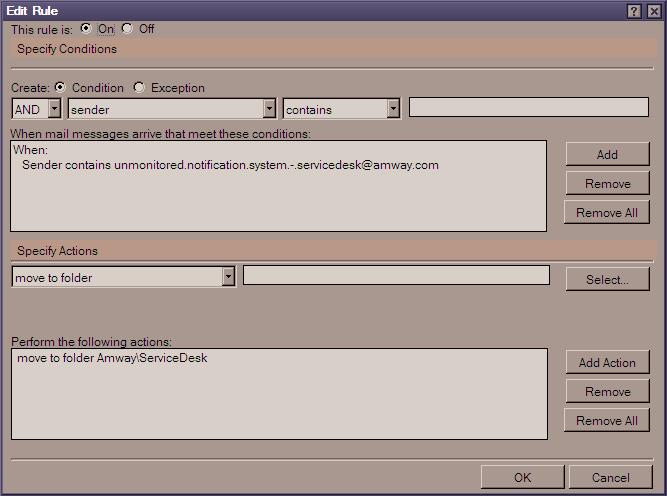Select the move to folder Amway\ServiceDesk entry
The image size is (667, 496).
click(112, 358)
